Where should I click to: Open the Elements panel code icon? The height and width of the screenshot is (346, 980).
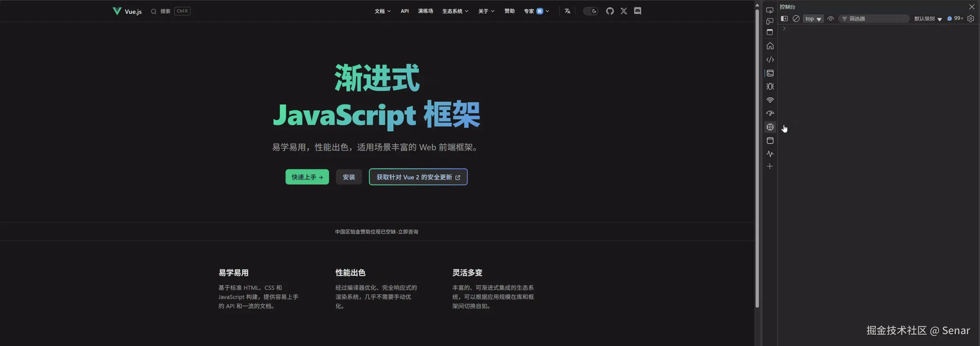point(770,60)
